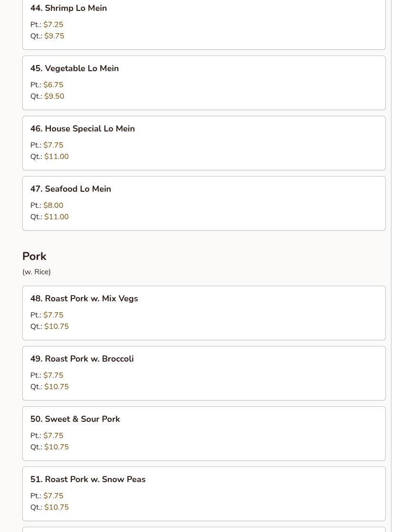The image size is (401, 532).
Task: Open Roast Pork w. Snow Peas
Action: (95, 479)
